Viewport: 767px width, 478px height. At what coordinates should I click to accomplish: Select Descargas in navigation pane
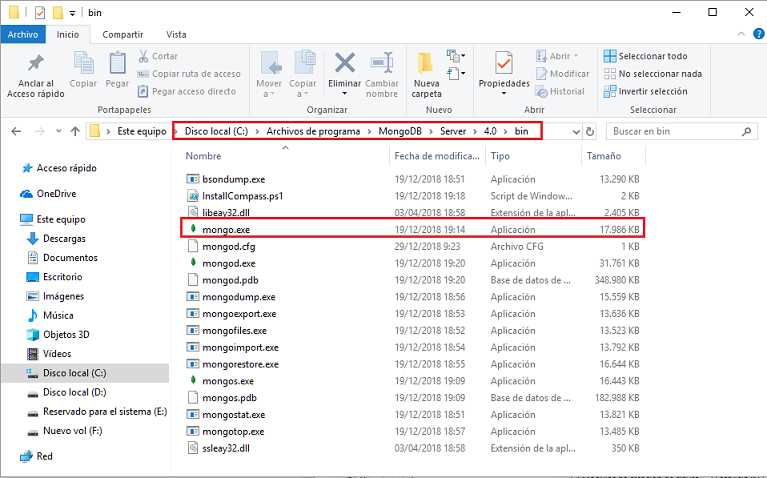64,239
